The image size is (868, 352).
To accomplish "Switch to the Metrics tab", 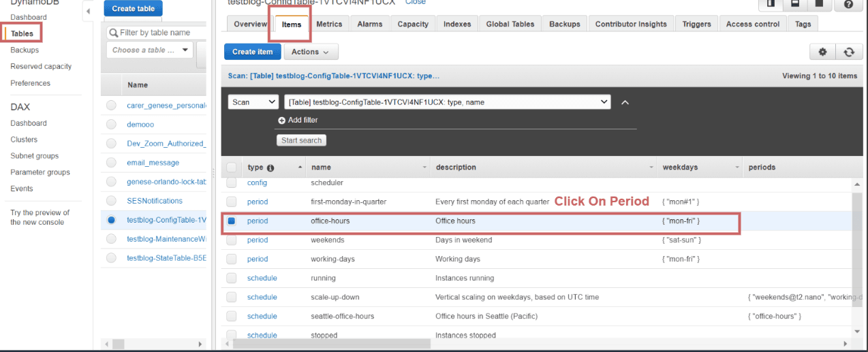I will (329, 24).
